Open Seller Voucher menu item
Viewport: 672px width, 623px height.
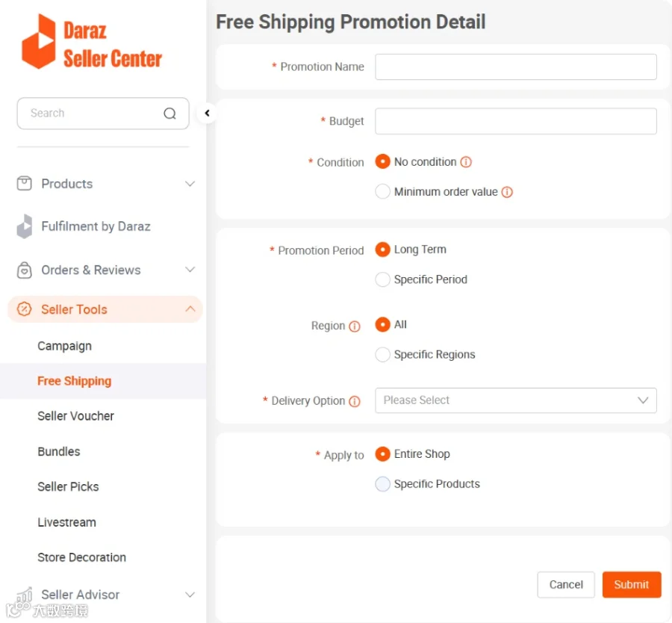(x=76, y=416)
